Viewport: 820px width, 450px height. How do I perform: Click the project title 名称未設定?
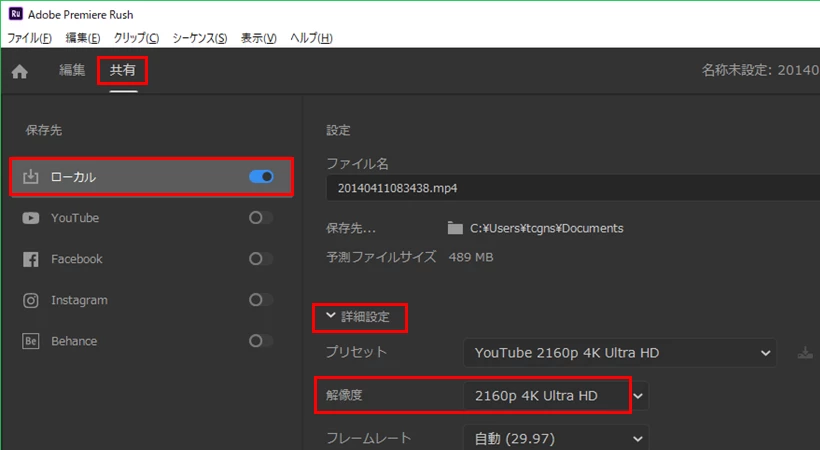point(760,70)
